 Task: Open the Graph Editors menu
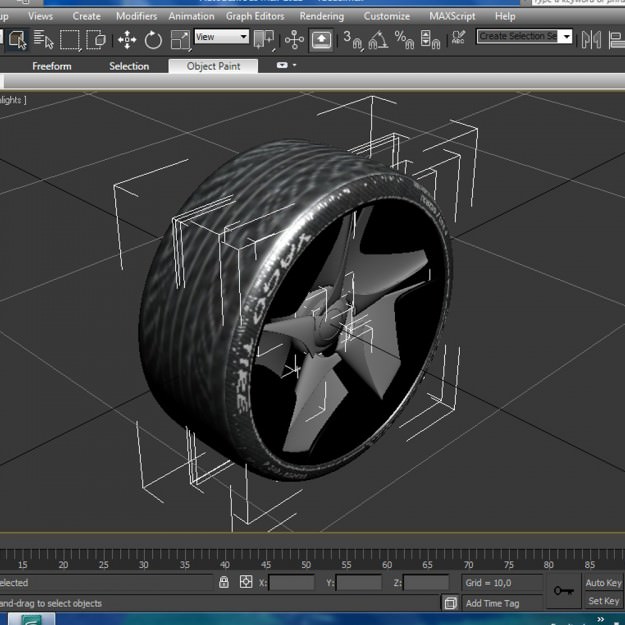coord(255,16)
